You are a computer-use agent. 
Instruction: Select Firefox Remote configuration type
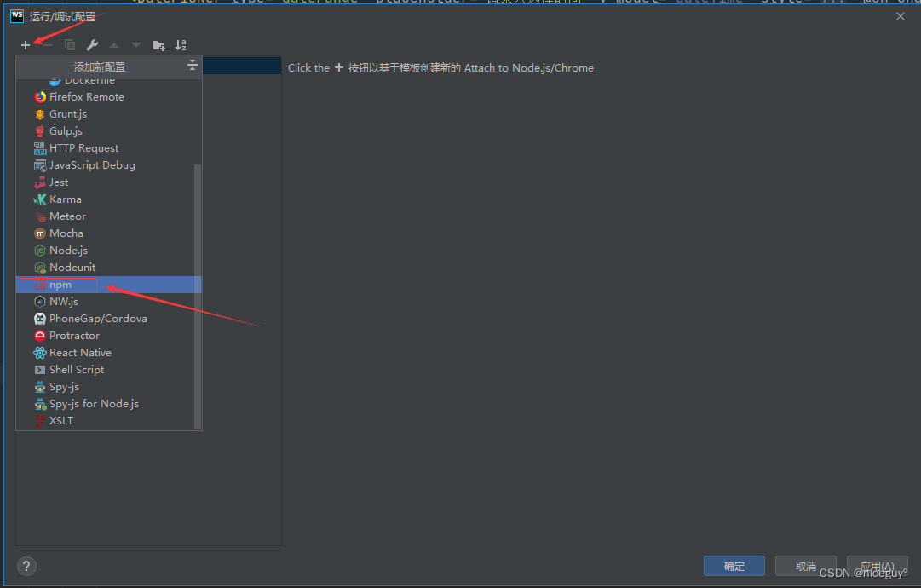[x=109, y=97]
